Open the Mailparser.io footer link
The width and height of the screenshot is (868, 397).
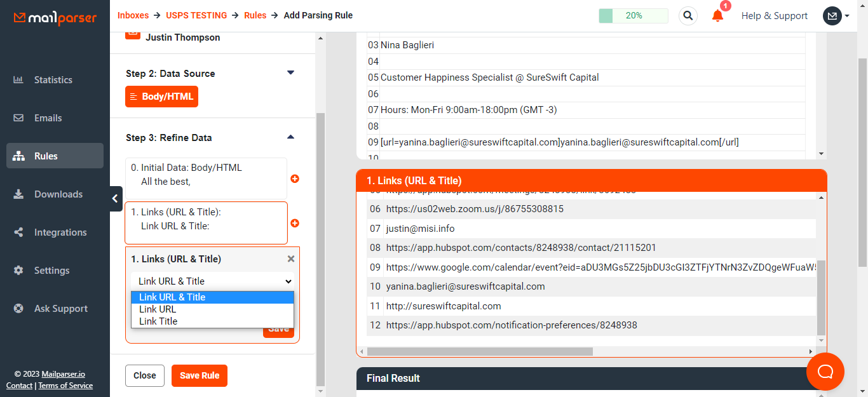[64, 374]
